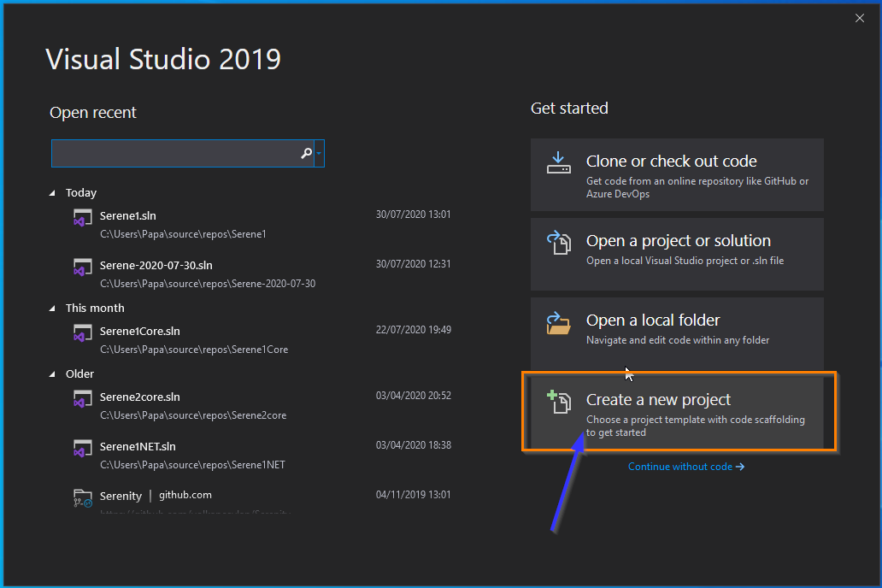The width and height of the screenshot is (882, 588).
Task: Click the Serene2core.sln solution icon
Action: point(83,398)
